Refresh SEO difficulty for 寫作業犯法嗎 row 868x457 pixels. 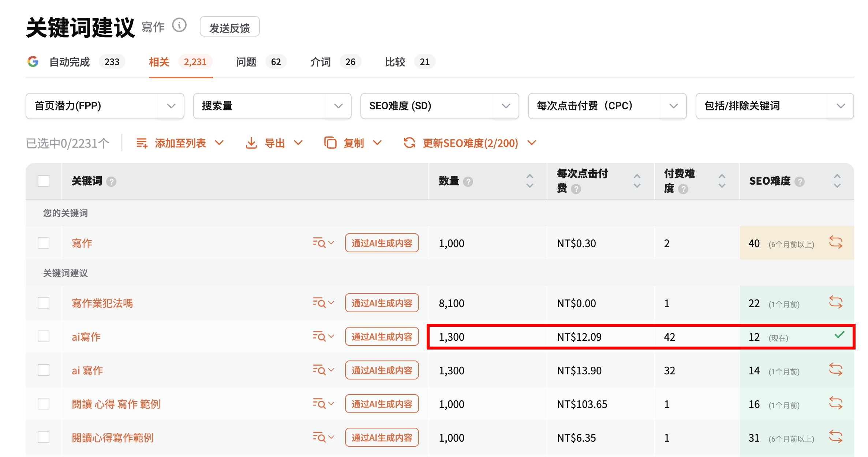(x=836, y=302)
